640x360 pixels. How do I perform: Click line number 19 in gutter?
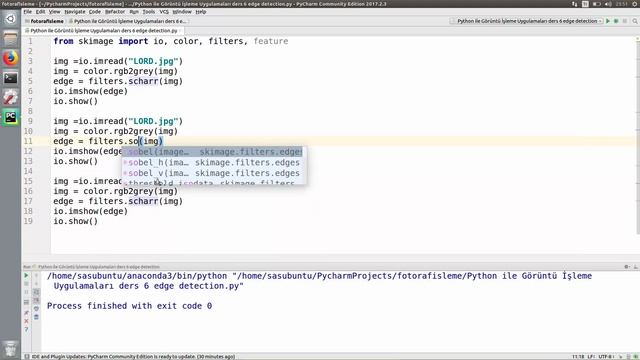coord(28,221)
